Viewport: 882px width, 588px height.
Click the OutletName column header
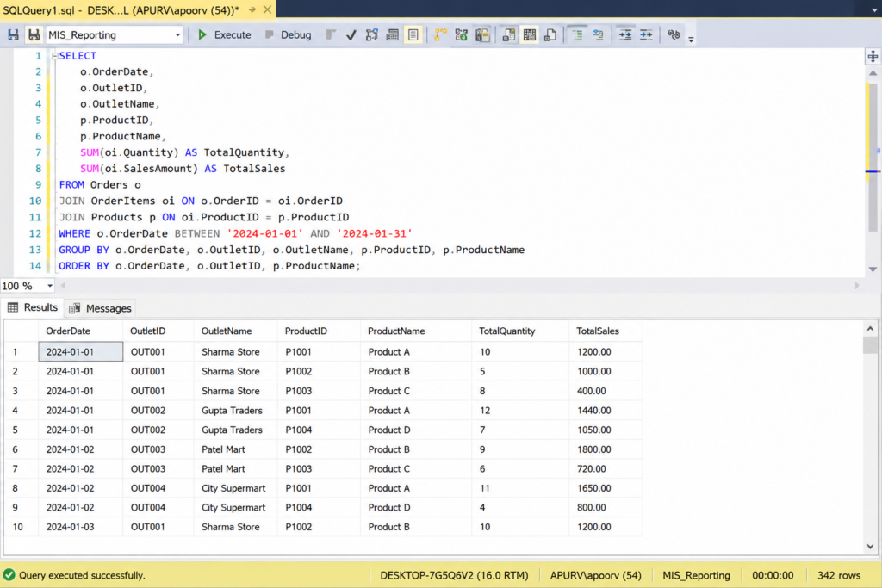coord(235,331)
